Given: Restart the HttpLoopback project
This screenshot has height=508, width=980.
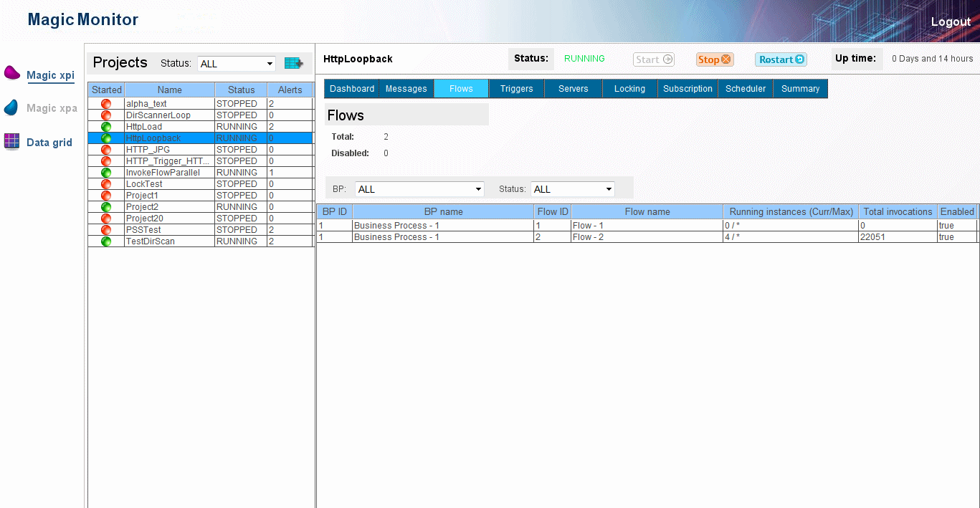Looking at the screenshot, I should 781,59.
